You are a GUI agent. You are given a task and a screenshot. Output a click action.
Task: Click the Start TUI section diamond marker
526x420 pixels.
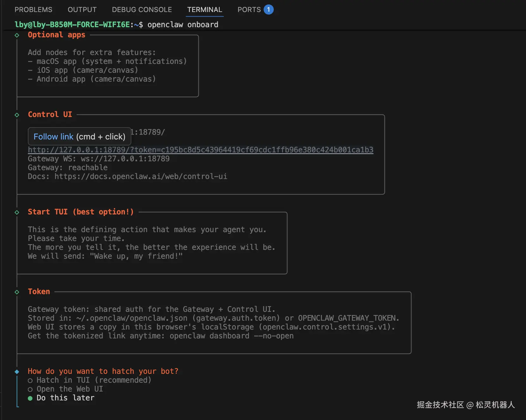click(17, 212)
